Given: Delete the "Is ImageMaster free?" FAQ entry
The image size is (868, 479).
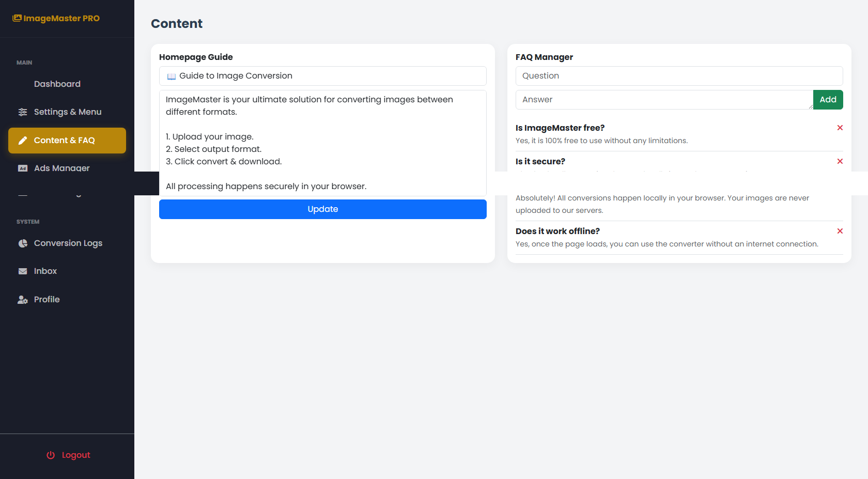Looking at the screenshot, I should tap(840, 128).
